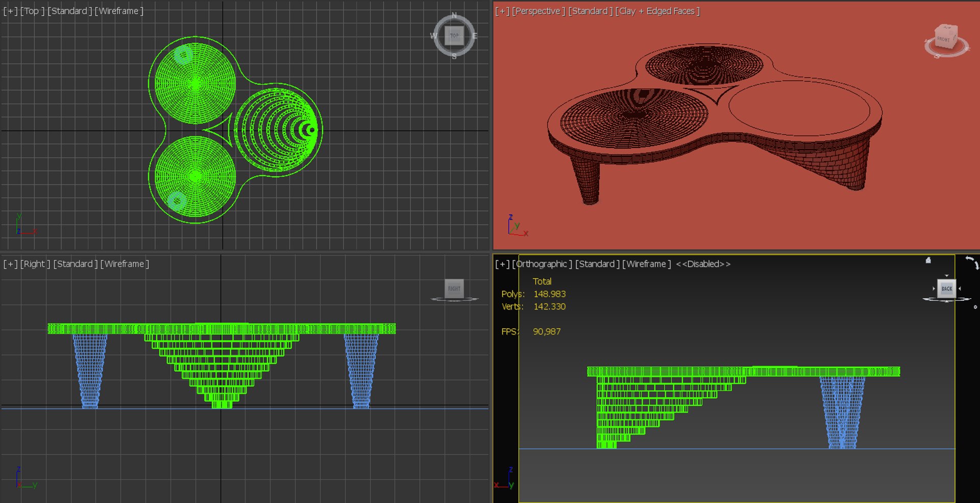
Task: Open the [Clay + Edged Faces] shading menu
Action: (x=657, y=11)
